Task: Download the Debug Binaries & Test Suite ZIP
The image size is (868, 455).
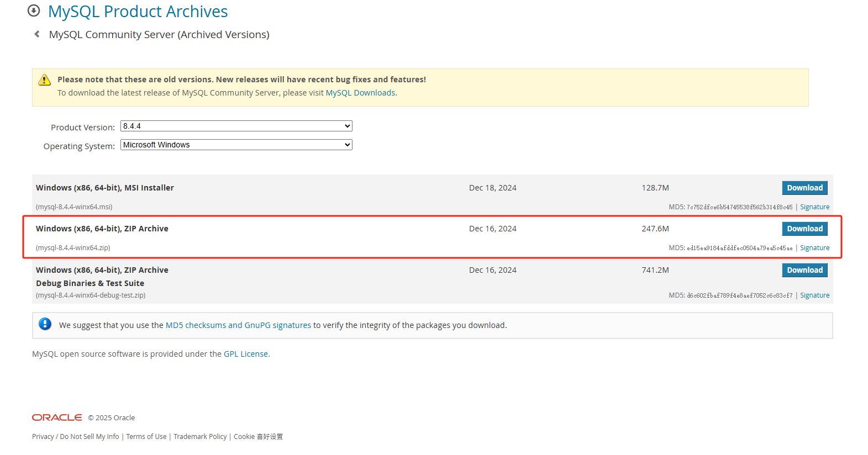Action: tap(804, 270)
